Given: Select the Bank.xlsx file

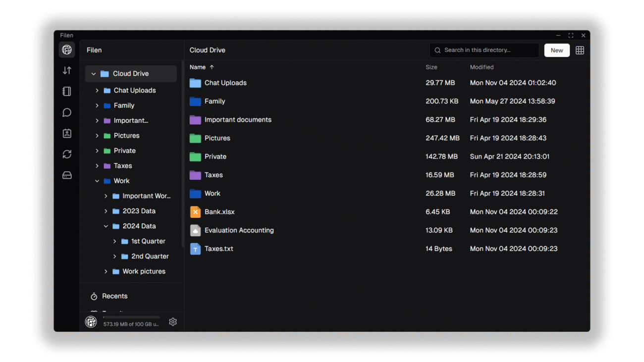Looking at the screenshot, I should point(219,212).
